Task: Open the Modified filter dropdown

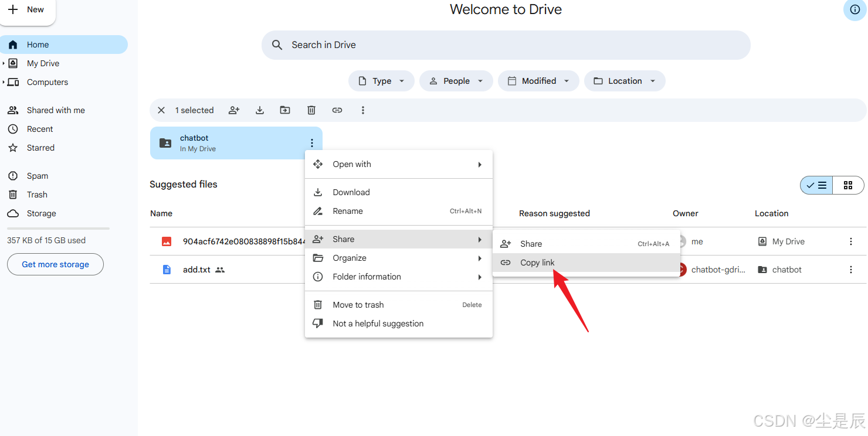Action: pos(538,81)
